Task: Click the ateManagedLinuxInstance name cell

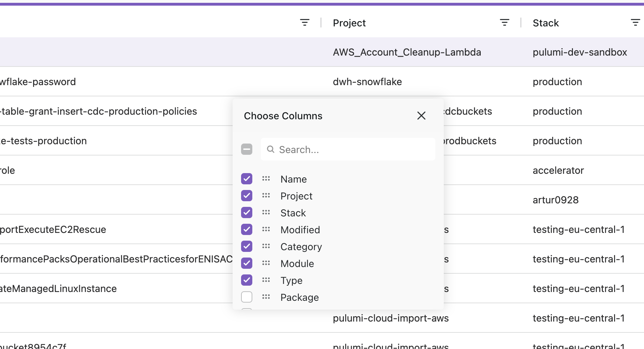Action: coord(58,288)
